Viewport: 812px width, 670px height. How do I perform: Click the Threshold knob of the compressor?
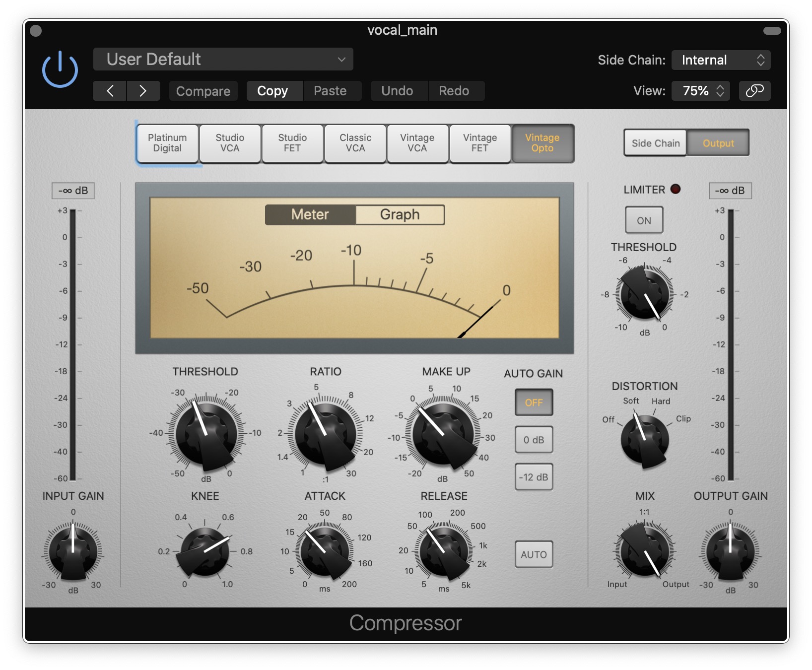pyautogui.click(x=206, y=433)
